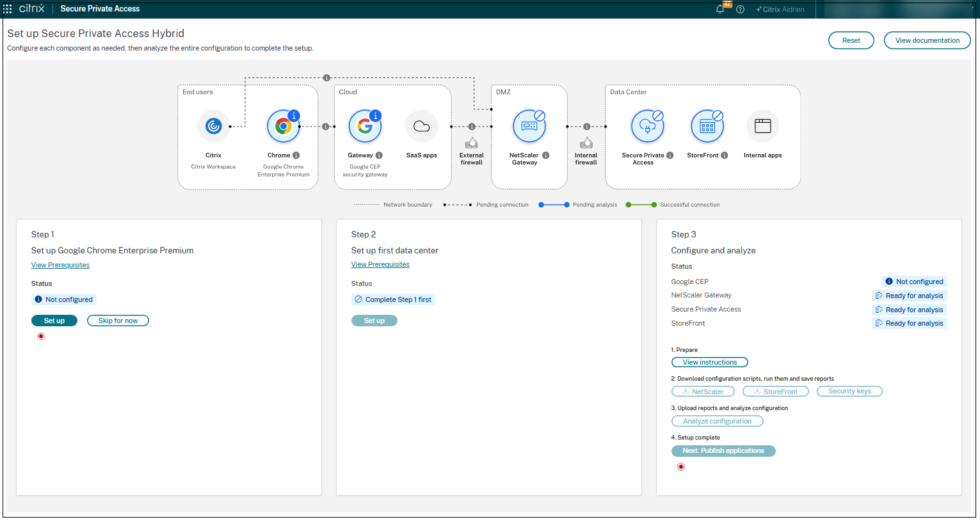This screenshot has height=524, width=980.
Task: Select the Secure Private Access diagram icon
Action: 648,127
